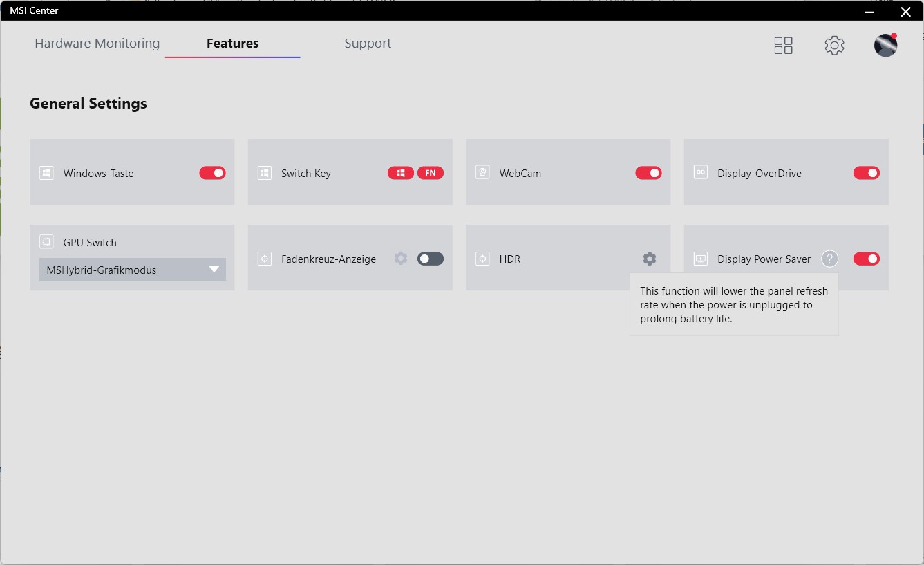Click the WebCam card icon

tap(482, 172)
